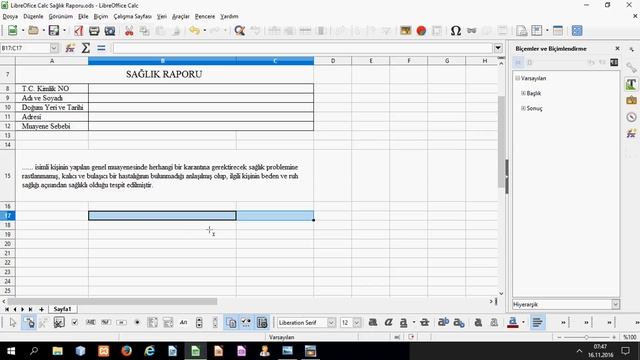640x360 pixels.
Task: Open the Hiyerarşik filter dropdown
Action: (615, 304)
